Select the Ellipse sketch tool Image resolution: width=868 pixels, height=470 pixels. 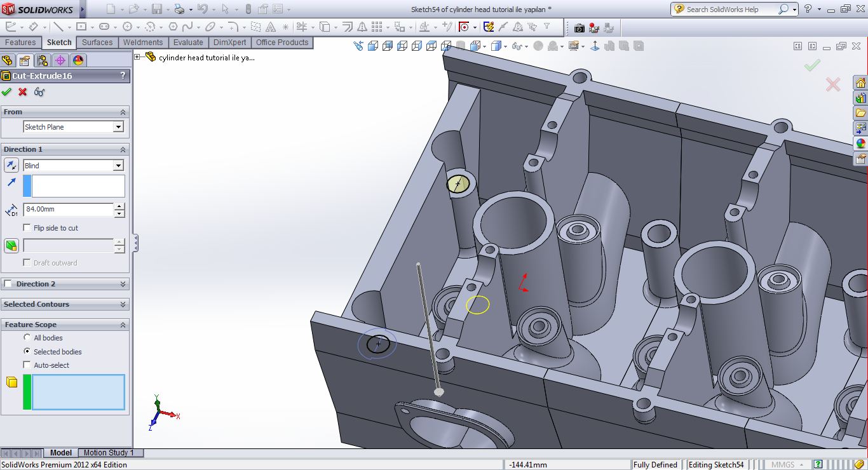210,27
